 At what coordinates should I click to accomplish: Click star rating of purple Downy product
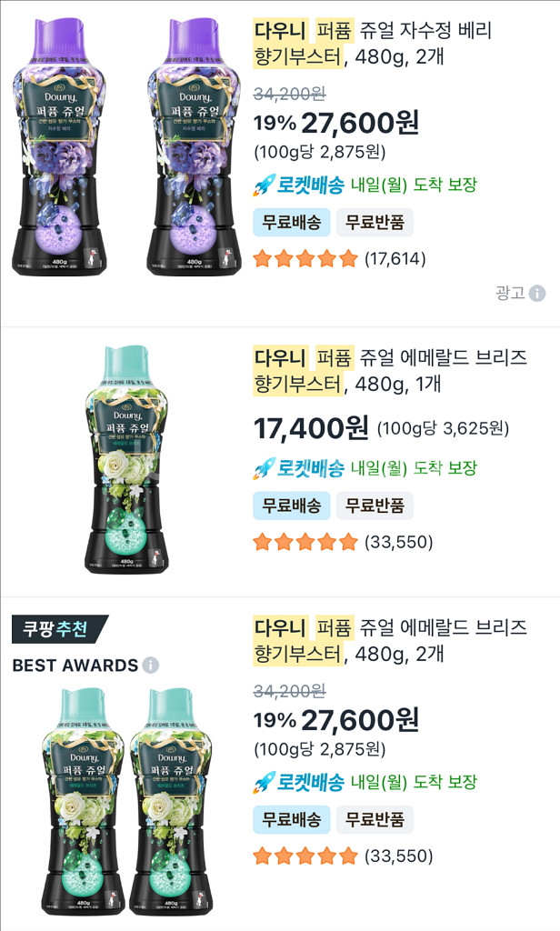pos(305,259)
